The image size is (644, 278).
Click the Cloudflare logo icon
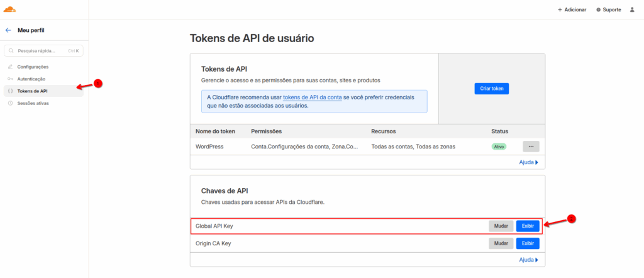tap(11, 9)
